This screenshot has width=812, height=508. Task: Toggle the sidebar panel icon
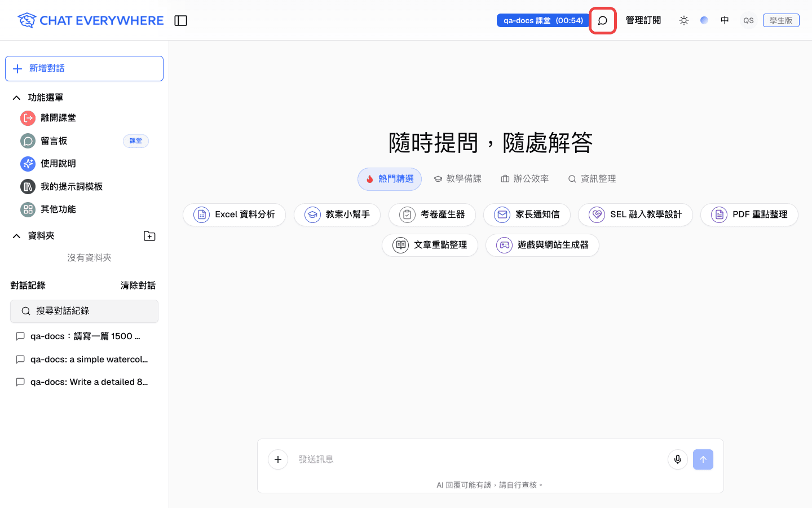[180, 20]
